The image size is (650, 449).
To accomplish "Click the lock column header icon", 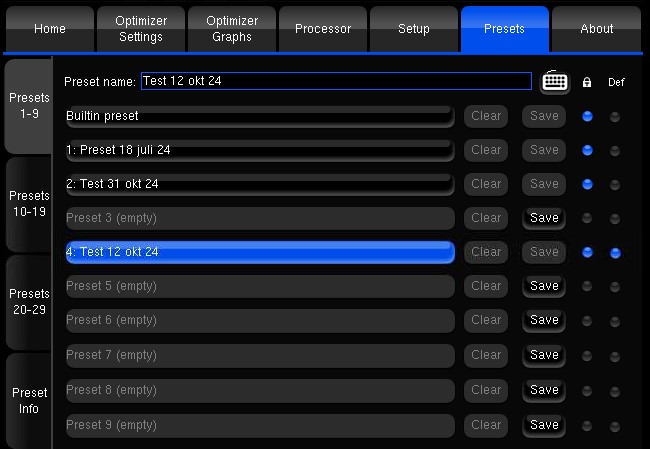I will point(587,82).
